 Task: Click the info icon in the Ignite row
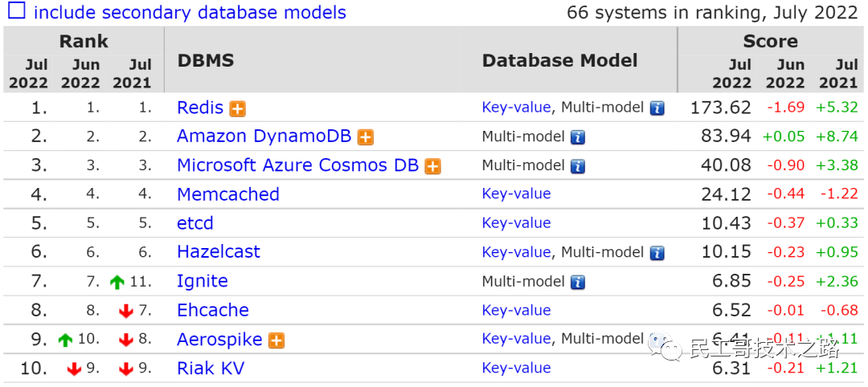(578, 282)
